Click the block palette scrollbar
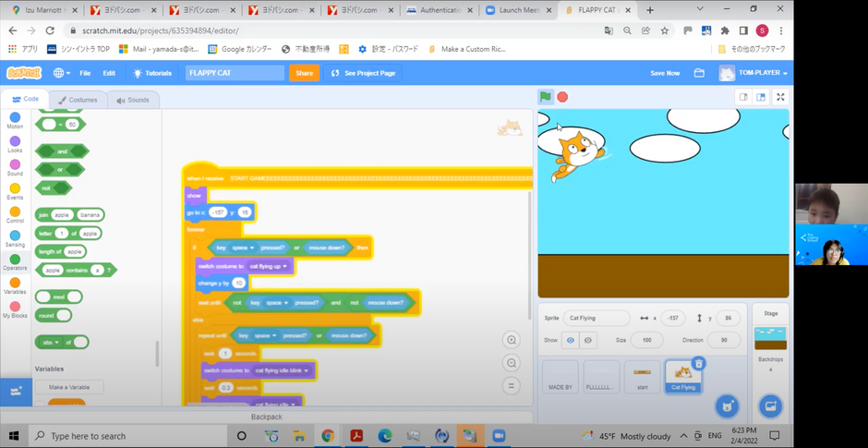Screen dimensions: 868x448 point(157,353)
